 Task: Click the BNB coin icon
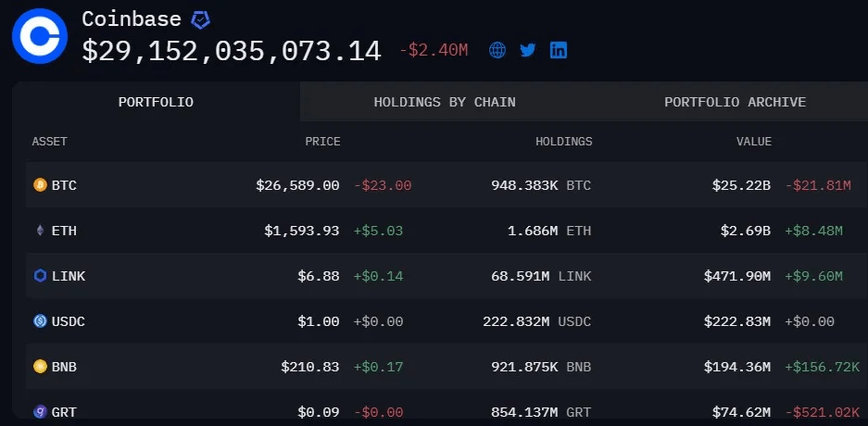(x=40, y=366)
